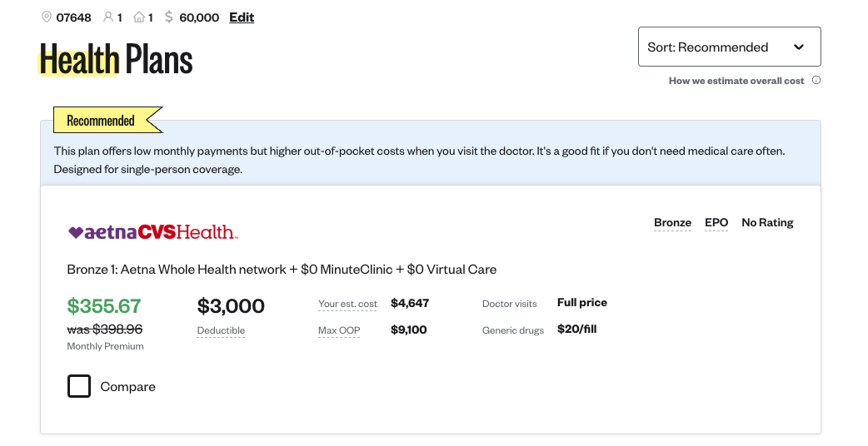This screenshot has height=446, width=868.
Task: Click the chevron arrow in the Sort box
Action: tap(798, 47)
